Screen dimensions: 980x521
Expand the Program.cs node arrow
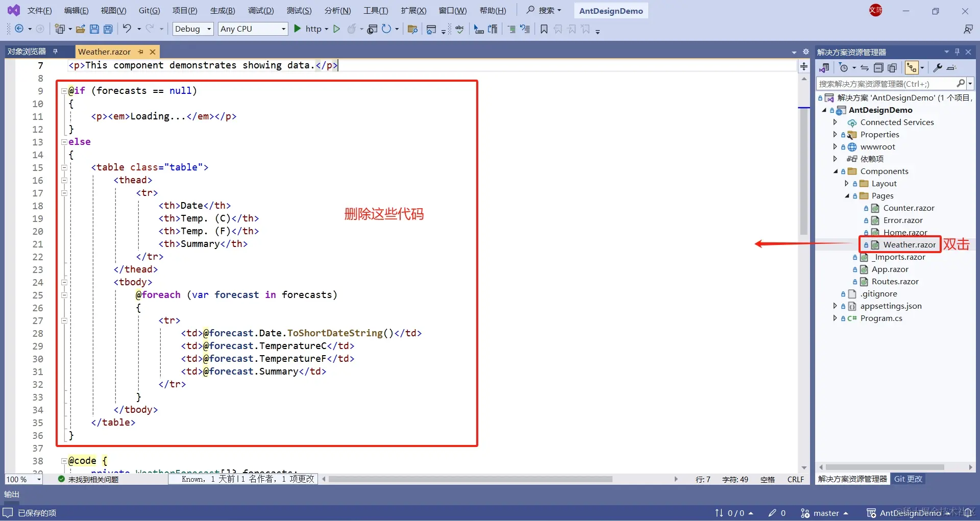(835, 318)
